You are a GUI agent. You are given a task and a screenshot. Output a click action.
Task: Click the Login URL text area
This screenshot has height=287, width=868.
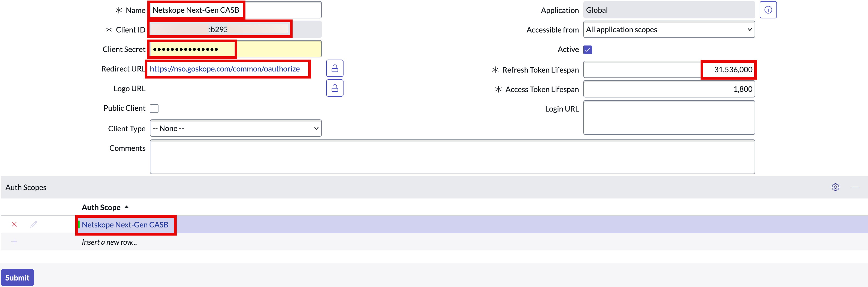tap(669, 118)
